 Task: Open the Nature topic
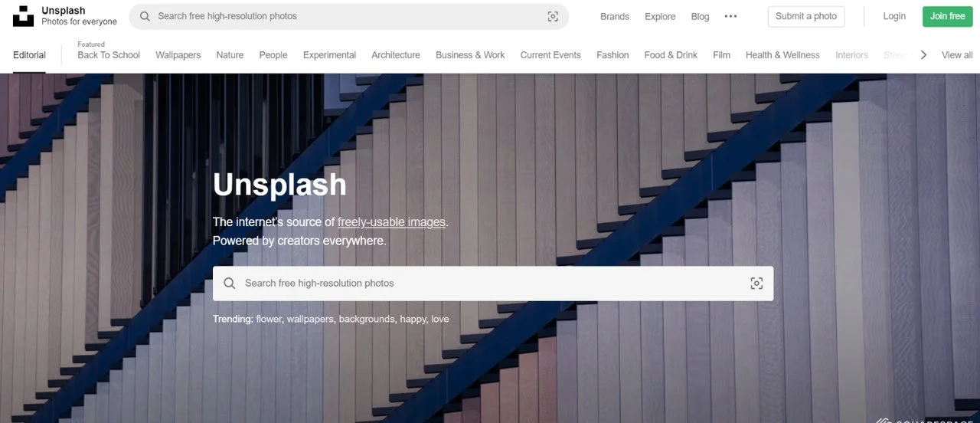tap(230, 55)
